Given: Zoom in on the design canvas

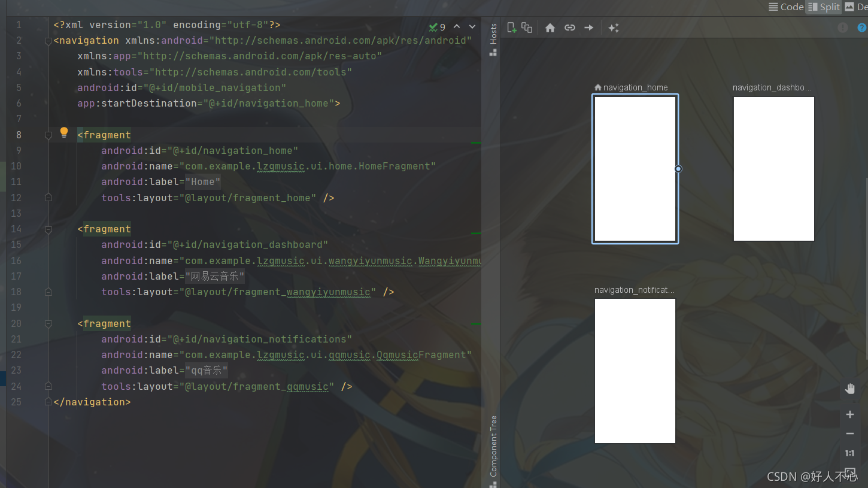Looking at the screenshot, I should coord(849,414).
